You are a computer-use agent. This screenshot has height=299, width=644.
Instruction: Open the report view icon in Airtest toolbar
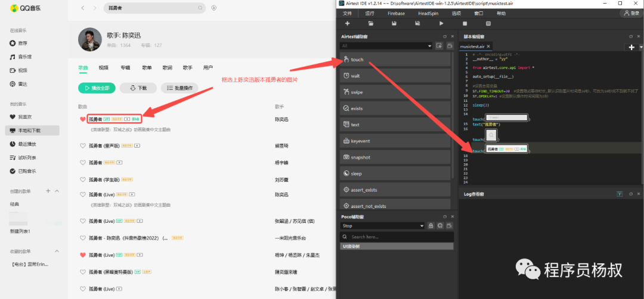(488, 23)
